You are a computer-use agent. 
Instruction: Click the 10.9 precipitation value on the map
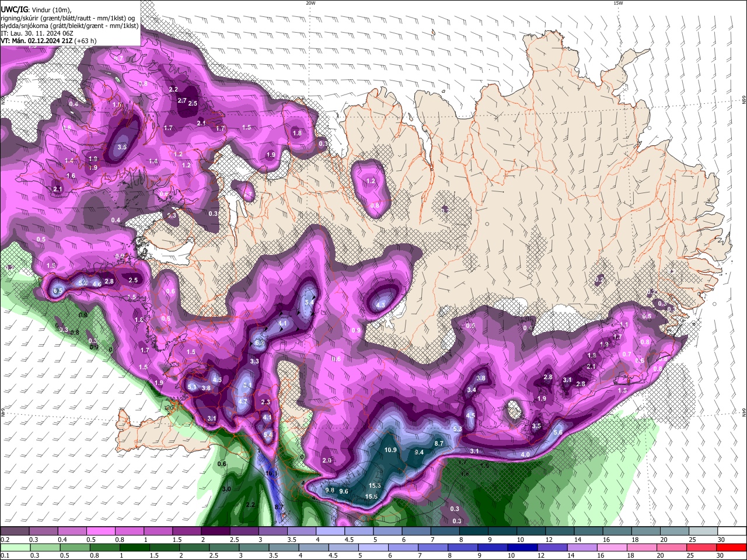pos(390,450)
